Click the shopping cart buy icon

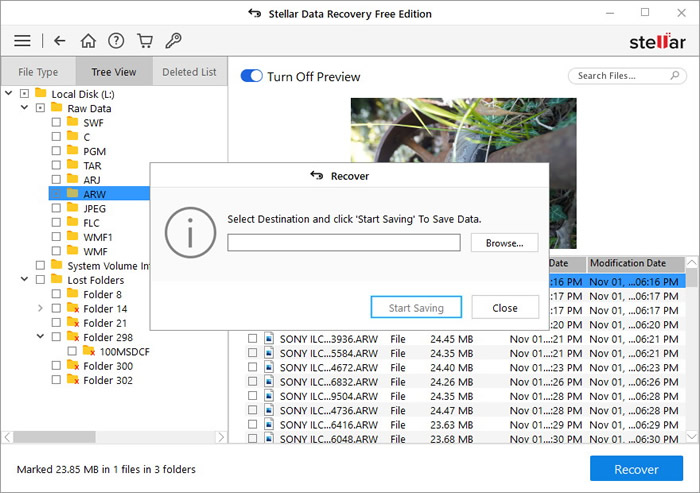pos(144,41)
